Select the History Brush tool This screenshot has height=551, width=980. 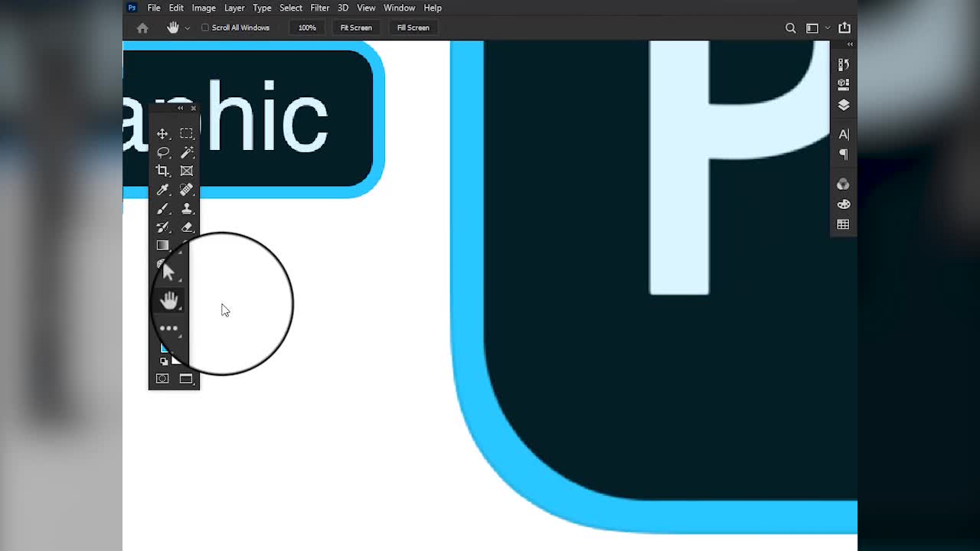pos(162,227)
